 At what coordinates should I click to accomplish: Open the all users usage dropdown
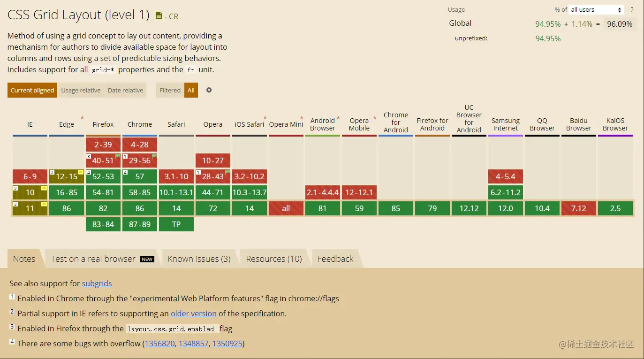coord(597,10)
